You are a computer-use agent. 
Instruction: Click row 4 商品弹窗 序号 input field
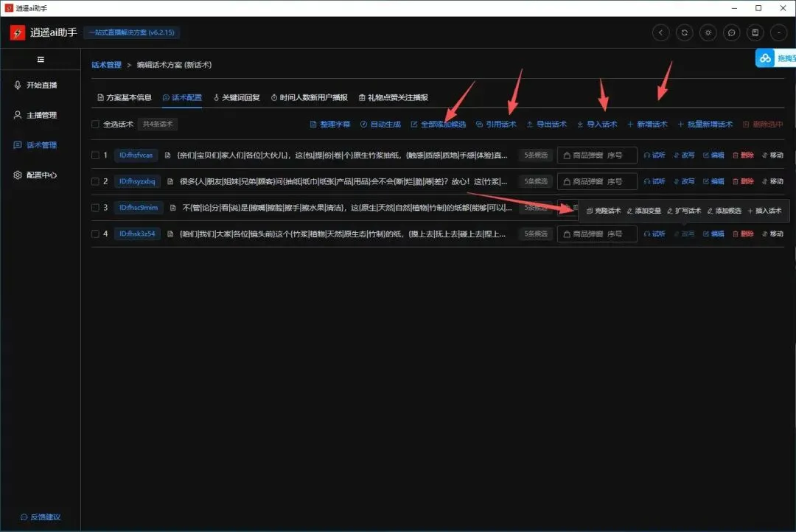(597, 234)
